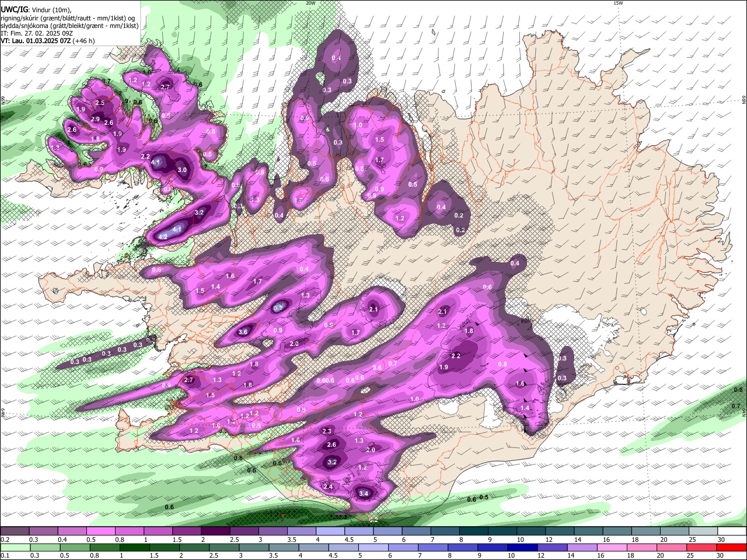The width and height of the screenshot is (747, 560).
Task: Select the dark teal 8–9 snow legend swatch
Action: click(473, 531)
